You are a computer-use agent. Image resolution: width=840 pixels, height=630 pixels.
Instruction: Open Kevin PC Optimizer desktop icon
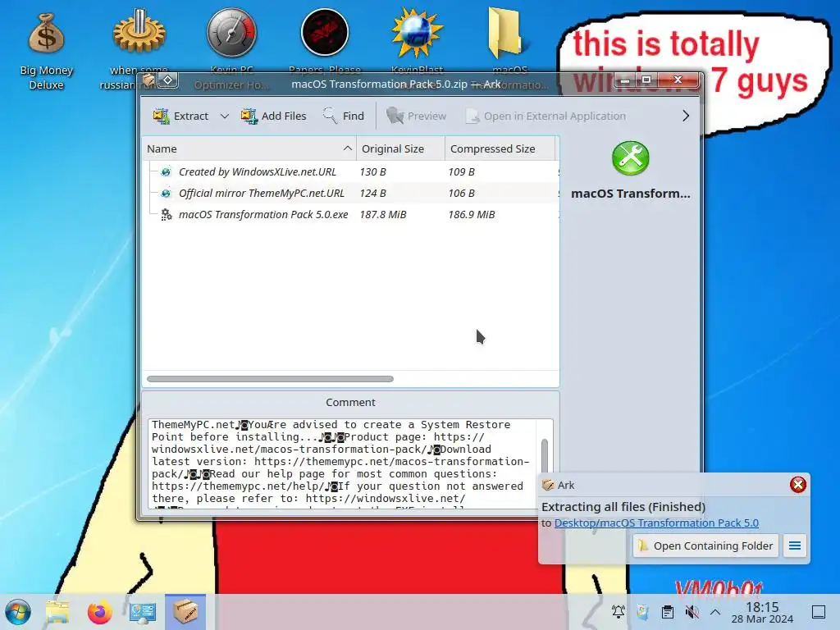tap(231, 48)
